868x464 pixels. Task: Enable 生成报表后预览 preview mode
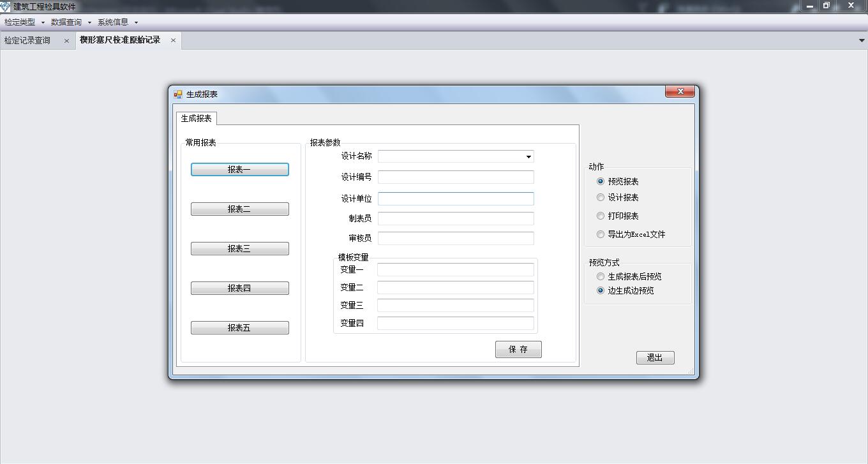(x=601, y=276)
